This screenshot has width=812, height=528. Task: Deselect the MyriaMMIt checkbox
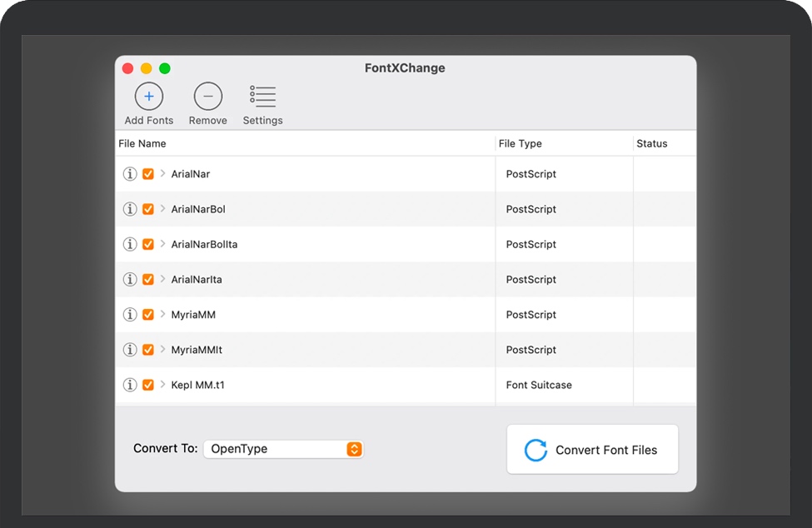coord(148,350)
